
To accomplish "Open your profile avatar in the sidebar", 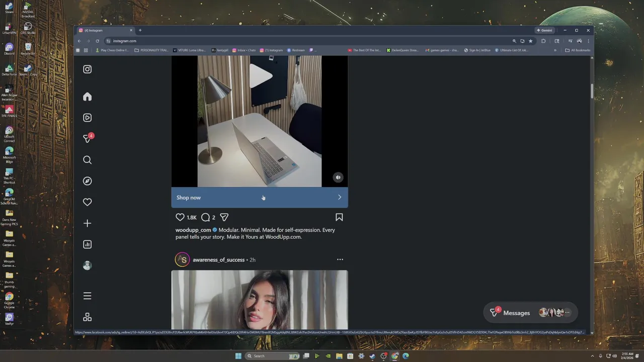I will pos(87,265).
